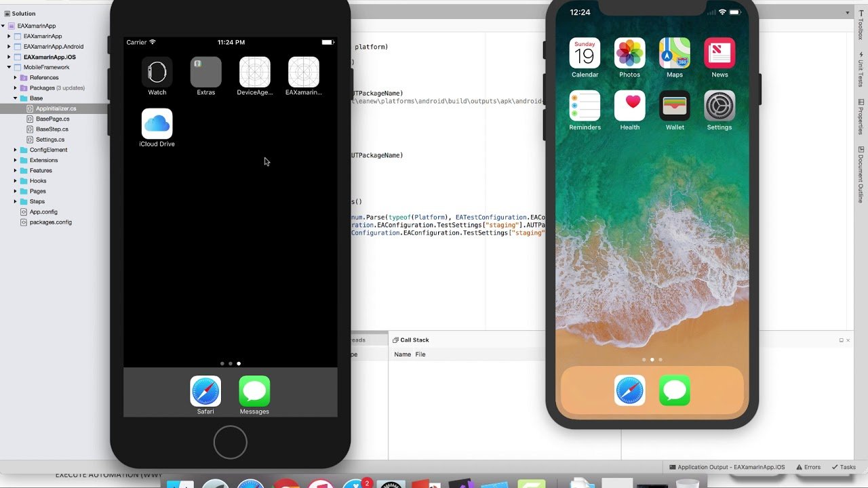Open Watch app on left simulator
This screenshot has height=488, width=868.
pyautogui.click(x=157, y=72)
